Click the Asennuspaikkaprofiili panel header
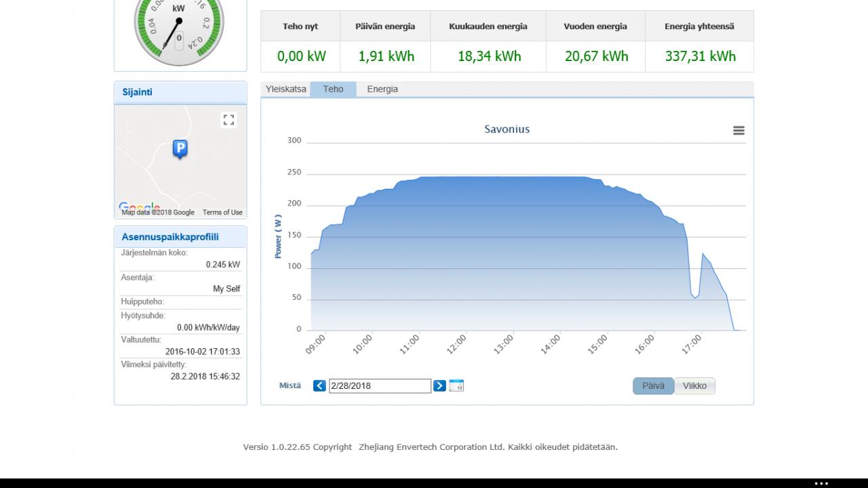Image resolution: width=868 pixels, height=488 pixels. [180, 237]
